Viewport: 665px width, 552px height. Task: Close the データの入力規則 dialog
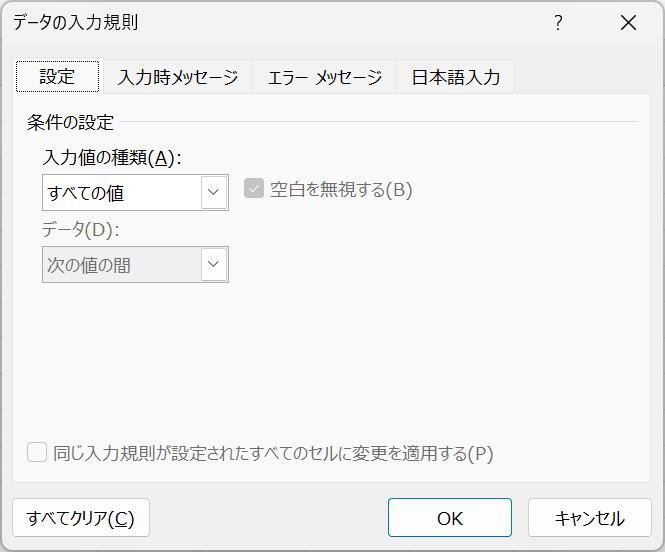(x=628, y=22)
